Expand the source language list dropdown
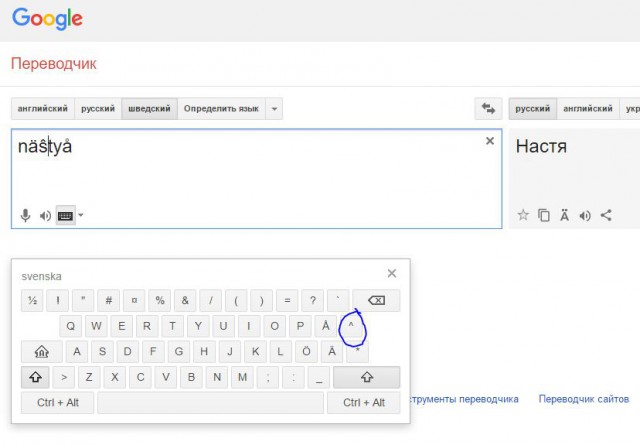 click(x=274, y=109)
